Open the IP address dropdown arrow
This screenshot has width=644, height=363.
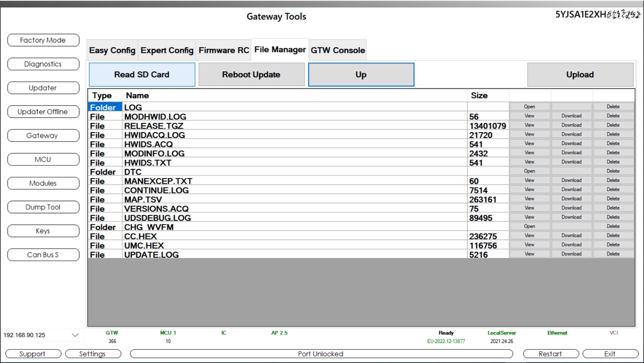pyautogui.click(x=75, y=335)
